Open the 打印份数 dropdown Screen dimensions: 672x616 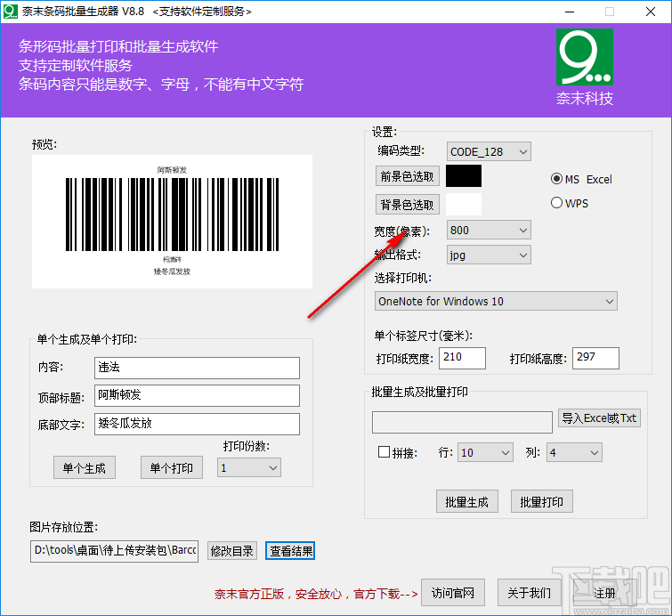pos(249,467)
